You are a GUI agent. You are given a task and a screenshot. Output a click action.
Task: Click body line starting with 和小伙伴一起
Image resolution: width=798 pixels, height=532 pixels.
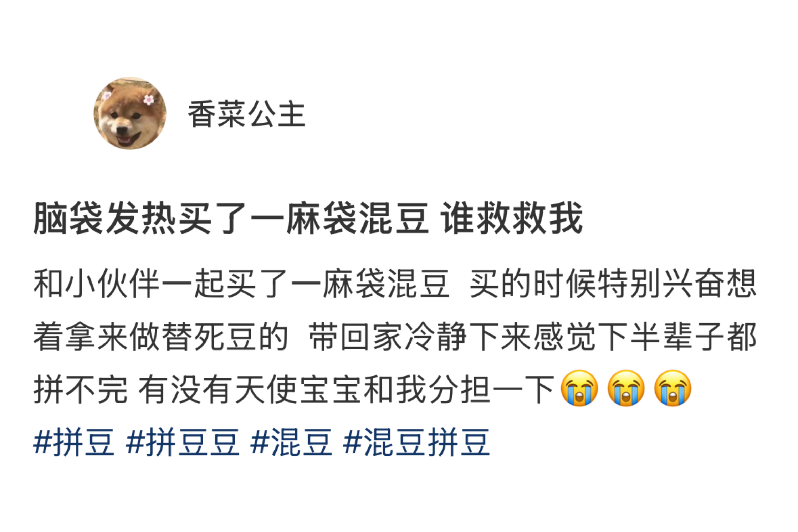click(x=395, y=284)
